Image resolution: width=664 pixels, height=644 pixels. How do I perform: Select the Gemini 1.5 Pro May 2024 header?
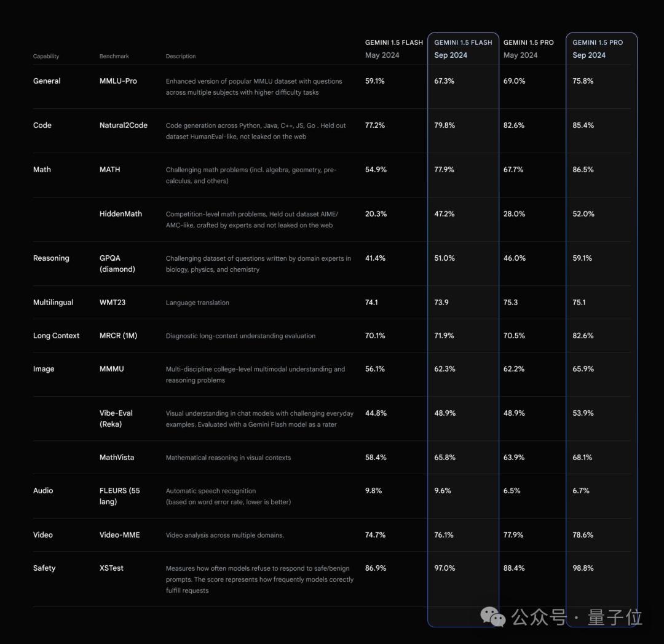528,49
